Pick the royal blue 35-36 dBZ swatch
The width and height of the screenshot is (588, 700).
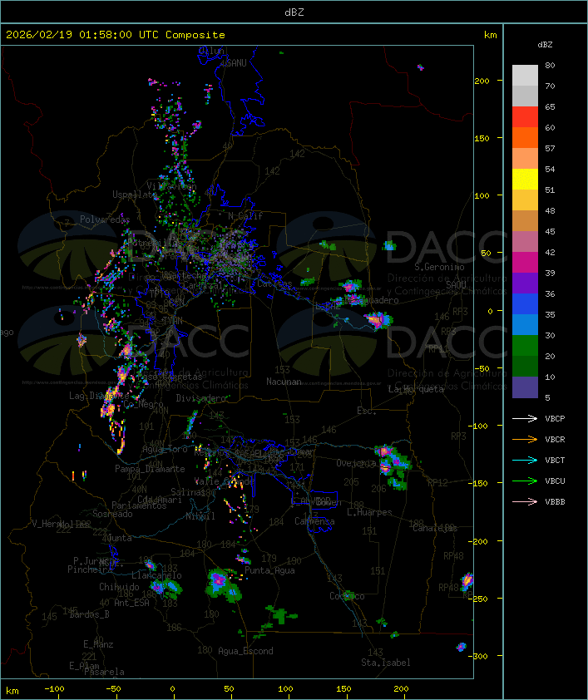[525, 303]
